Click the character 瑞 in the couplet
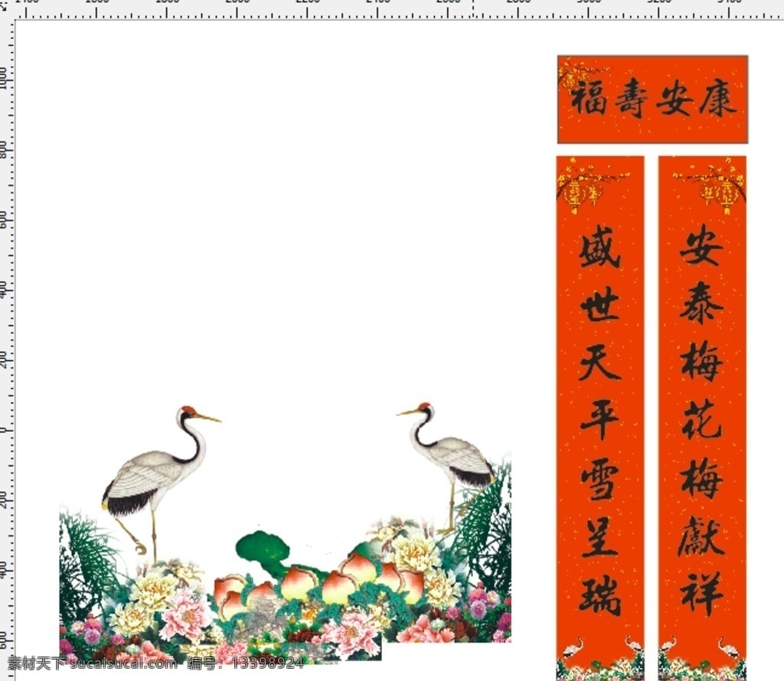 [600, 595]
